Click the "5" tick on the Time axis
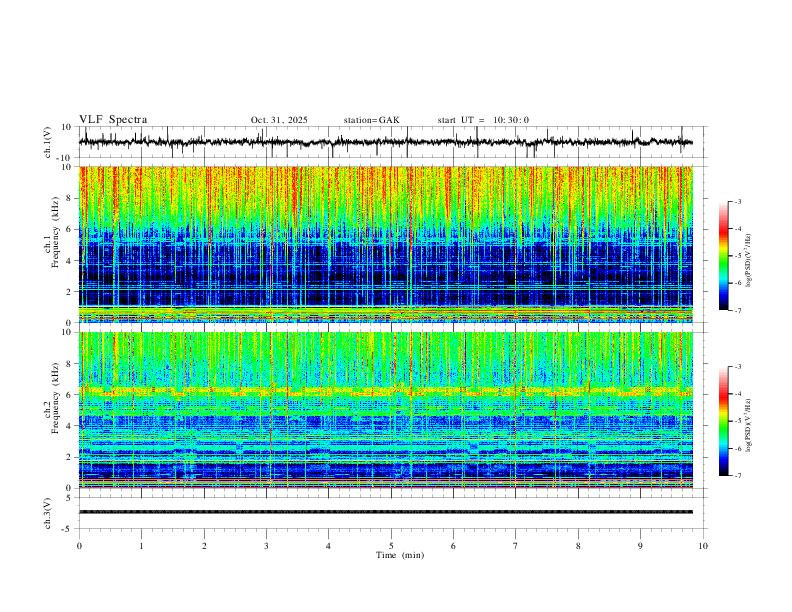 coord(391,546)
